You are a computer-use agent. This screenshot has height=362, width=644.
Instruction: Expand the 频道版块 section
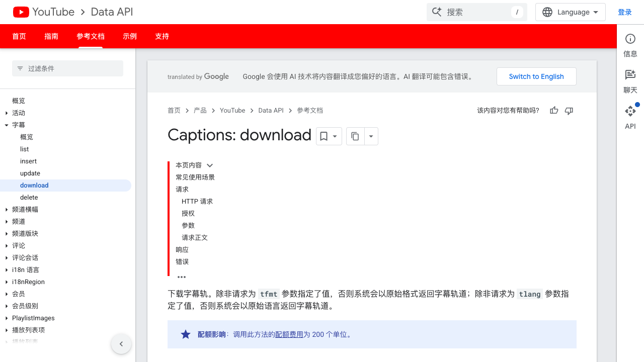(x=7, y=234)
